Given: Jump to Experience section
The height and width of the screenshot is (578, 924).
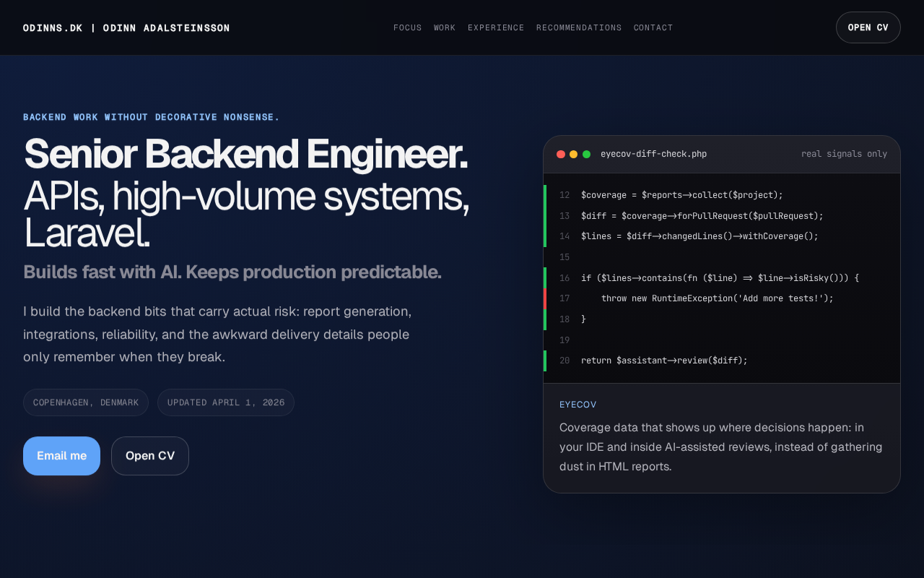Looking at the screenshot, I should [x=496, y=27].
